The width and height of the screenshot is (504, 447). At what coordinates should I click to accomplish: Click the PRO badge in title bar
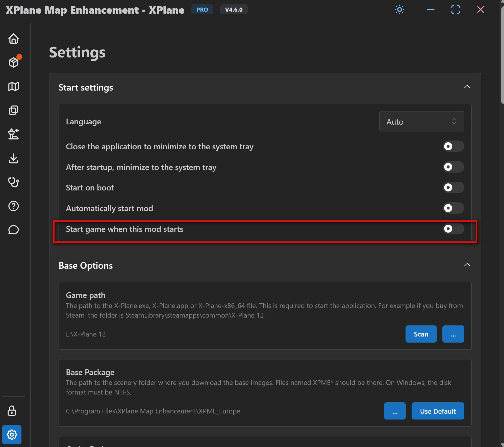point(202,10)
